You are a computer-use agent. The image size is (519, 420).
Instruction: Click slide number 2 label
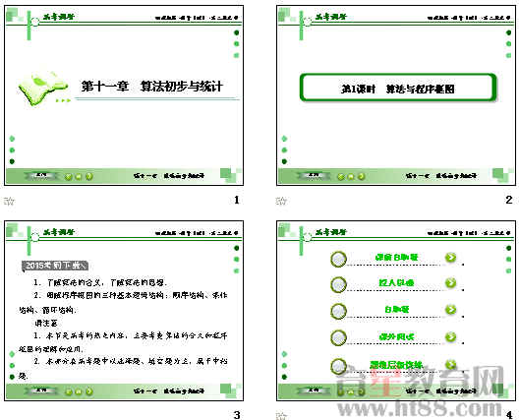[x=509, y=200]
